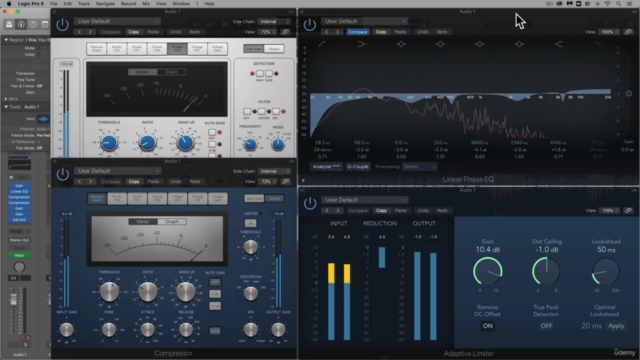Toggle Limiter ON button in bottom Compressor
This screenshot has height=360, width=640.
250,223
